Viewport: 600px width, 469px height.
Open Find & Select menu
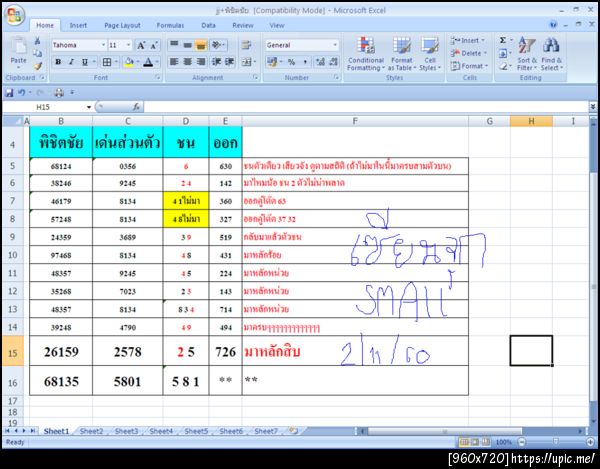552,54
